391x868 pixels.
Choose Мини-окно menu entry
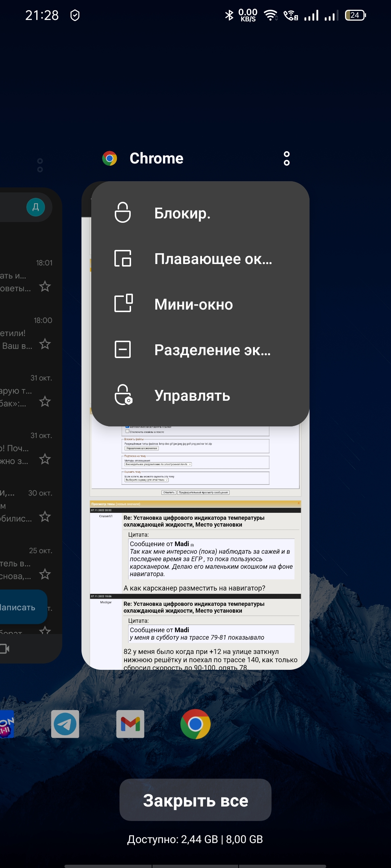200,304
